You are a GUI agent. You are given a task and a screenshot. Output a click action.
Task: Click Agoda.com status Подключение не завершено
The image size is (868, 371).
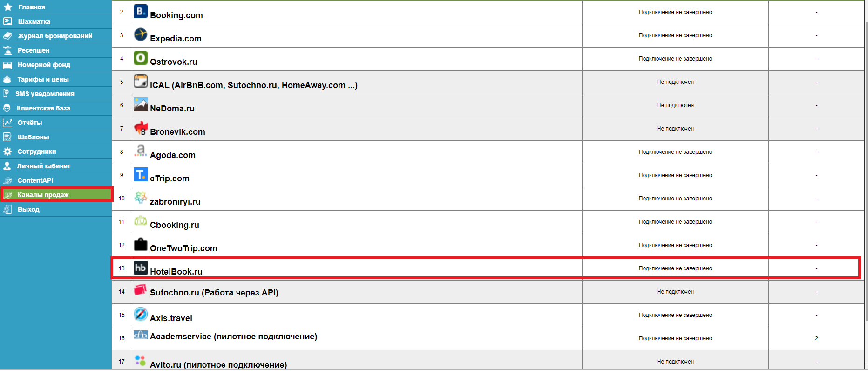pyautogui.click(x=675, y=152)
